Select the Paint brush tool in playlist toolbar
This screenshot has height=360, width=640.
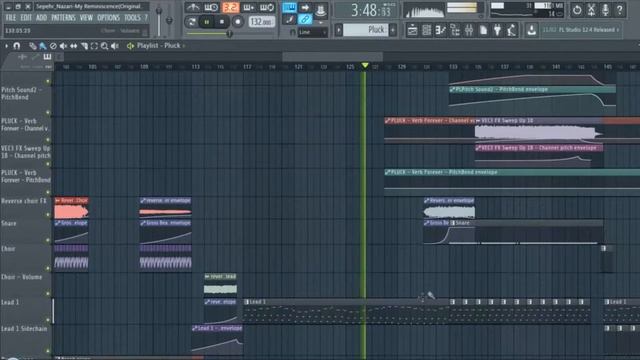[x=43, y=46]
